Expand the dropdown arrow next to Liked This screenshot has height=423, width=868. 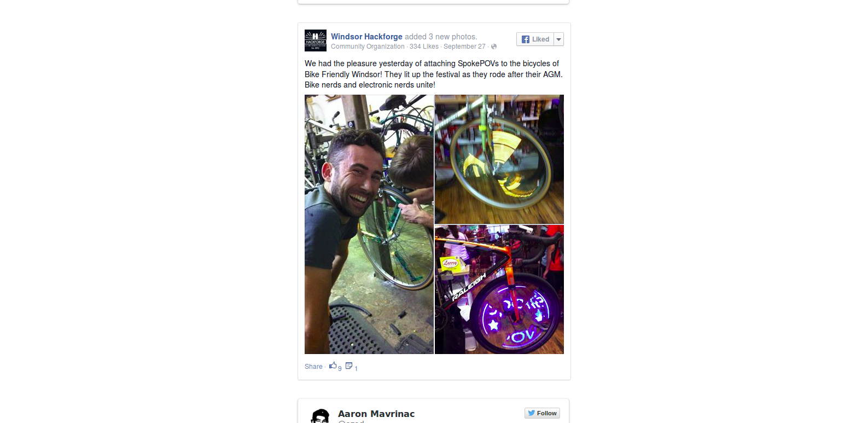click(559, 39)
